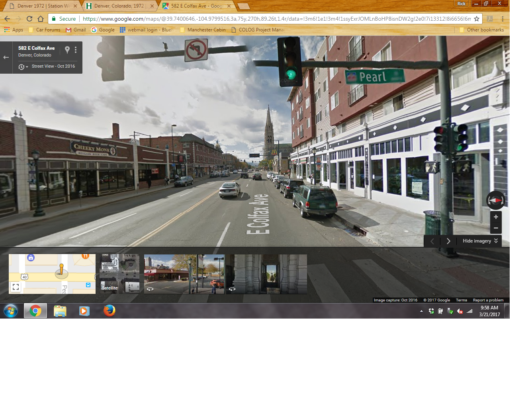This screenshot has width=532, height=399.
Task: Open the Car Forums bookmark folder
Action: 45,30
